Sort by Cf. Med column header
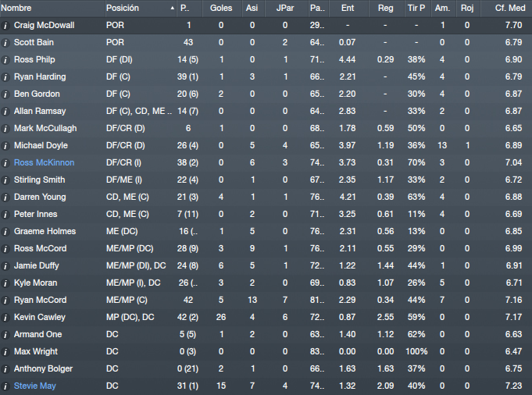The height and width of the screenshot is (395, 532). (510, 8)
